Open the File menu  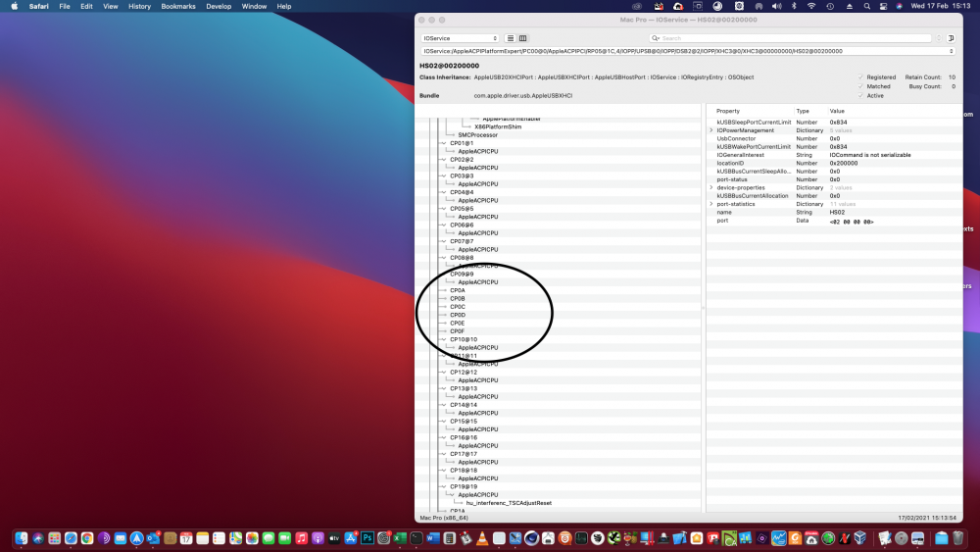(65, 6)
